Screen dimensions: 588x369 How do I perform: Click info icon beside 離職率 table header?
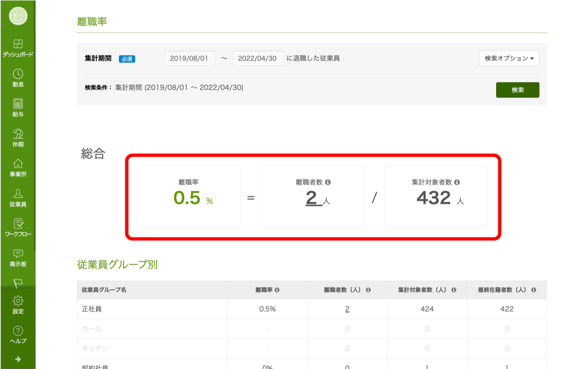point(277,290)
